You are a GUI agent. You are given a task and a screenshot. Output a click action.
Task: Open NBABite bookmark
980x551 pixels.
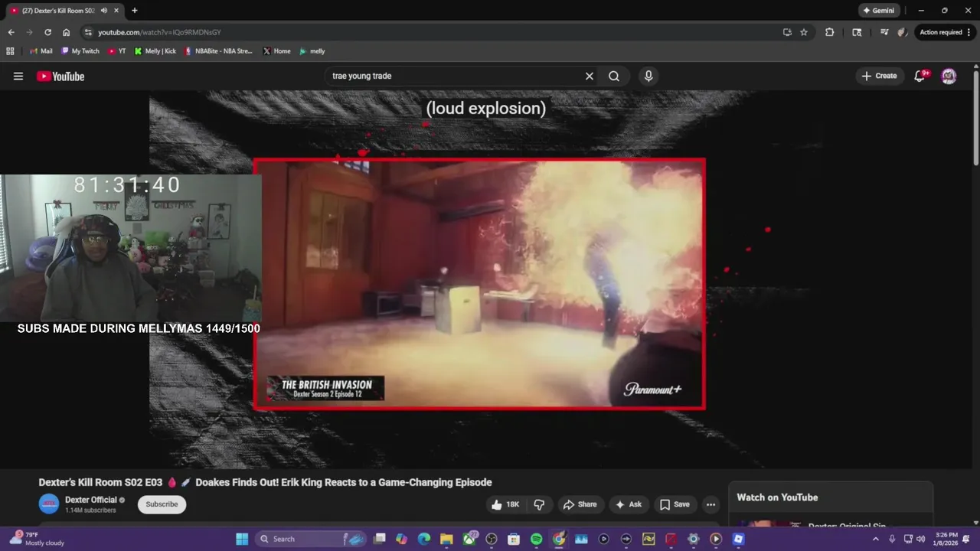coord(218,51)
